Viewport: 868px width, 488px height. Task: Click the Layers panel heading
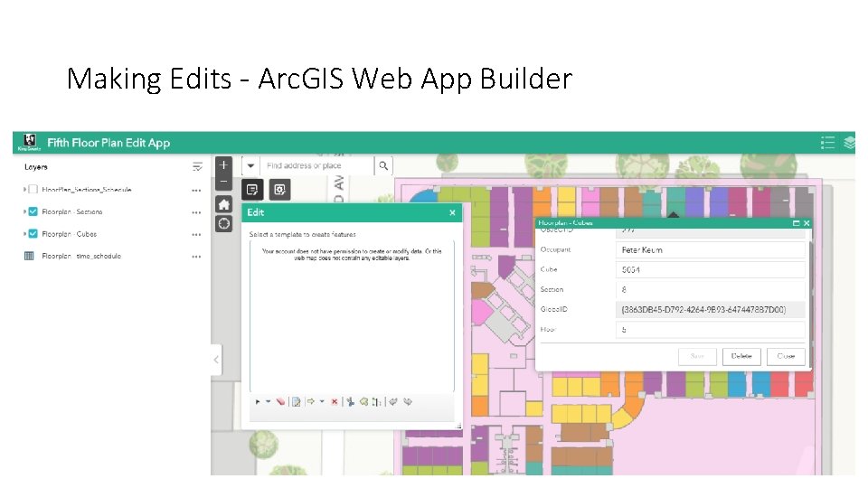36,166
